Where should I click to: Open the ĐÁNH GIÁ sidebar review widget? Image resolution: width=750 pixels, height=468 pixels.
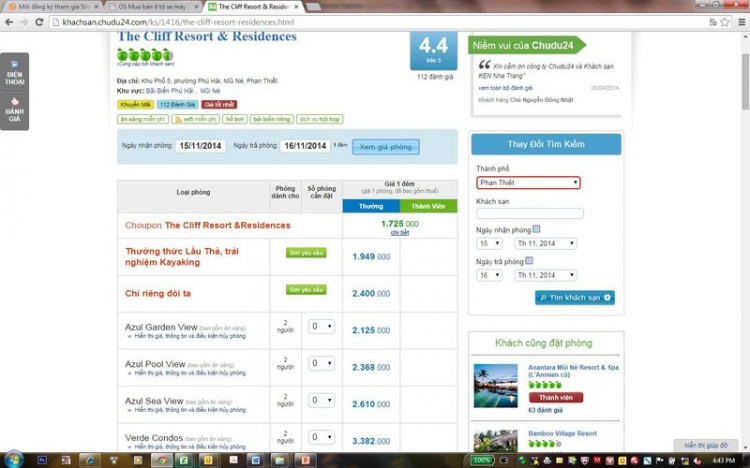(x=14, y=110)
